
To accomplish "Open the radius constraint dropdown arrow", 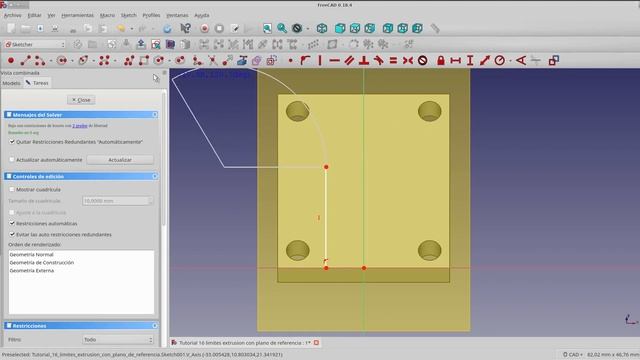I will [510, 61].
